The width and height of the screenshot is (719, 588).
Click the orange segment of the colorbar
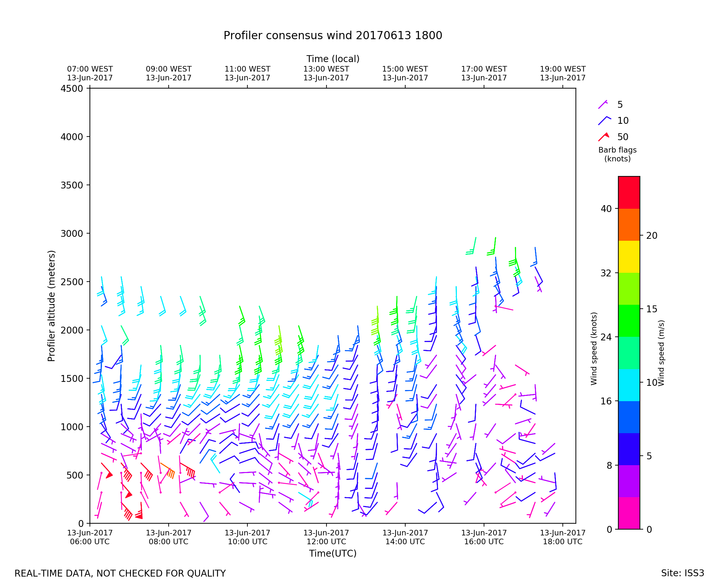tap(629, 224)
